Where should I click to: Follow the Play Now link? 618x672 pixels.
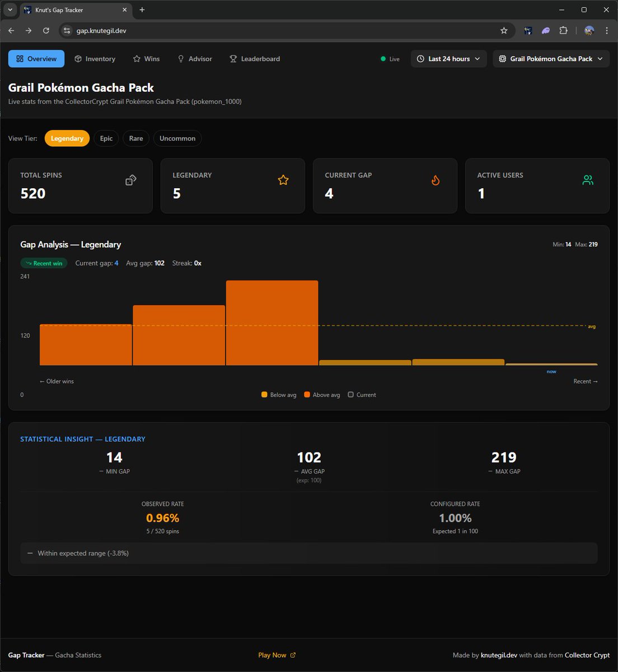click(277, 655)
